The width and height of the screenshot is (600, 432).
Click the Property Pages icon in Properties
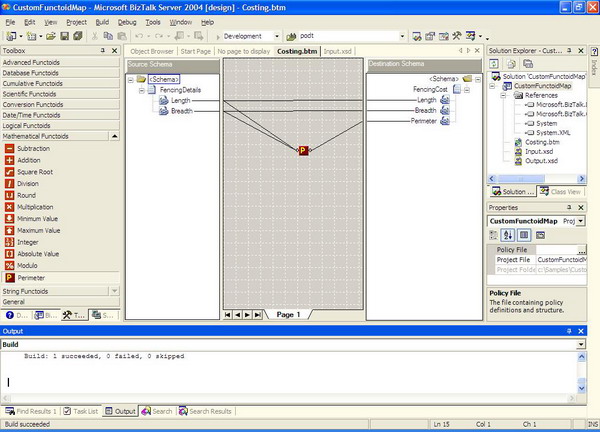540,235
